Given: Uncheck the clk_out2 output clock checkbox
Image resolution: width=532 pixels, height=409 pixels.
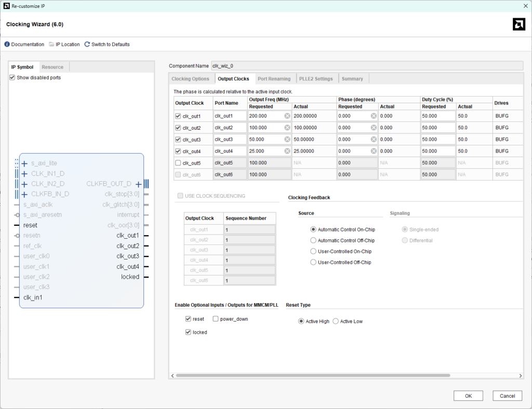Looking at the screenshot, I should pos(178,128).
